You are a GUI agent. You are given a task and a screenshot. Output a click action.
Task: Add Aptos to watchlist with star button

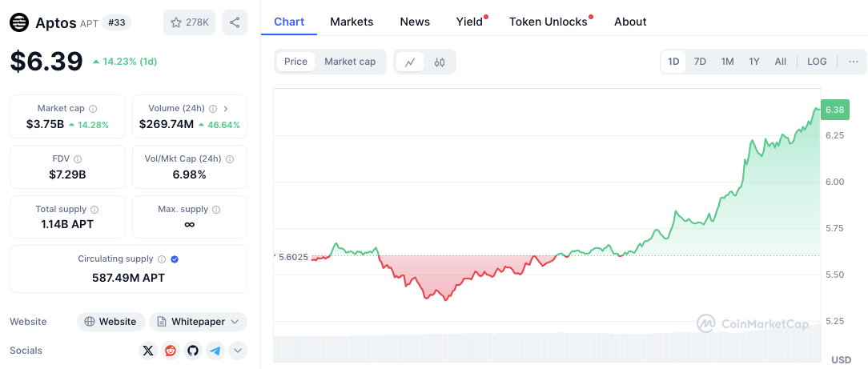(189, 22)
